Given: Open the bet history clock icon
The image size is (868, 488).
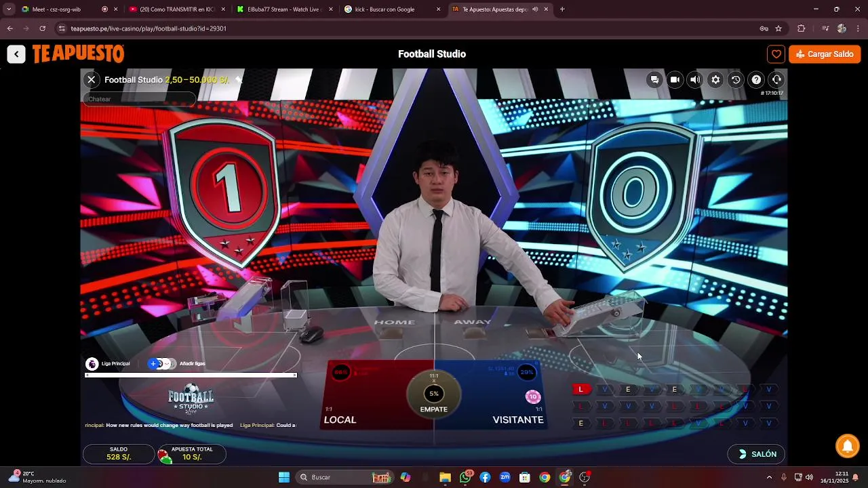Looking at the screenshot, I should [736, 79].
